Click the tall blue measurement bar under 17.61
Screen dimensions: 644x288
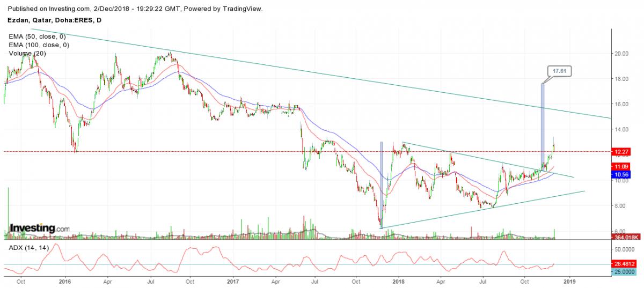point(543,123)
